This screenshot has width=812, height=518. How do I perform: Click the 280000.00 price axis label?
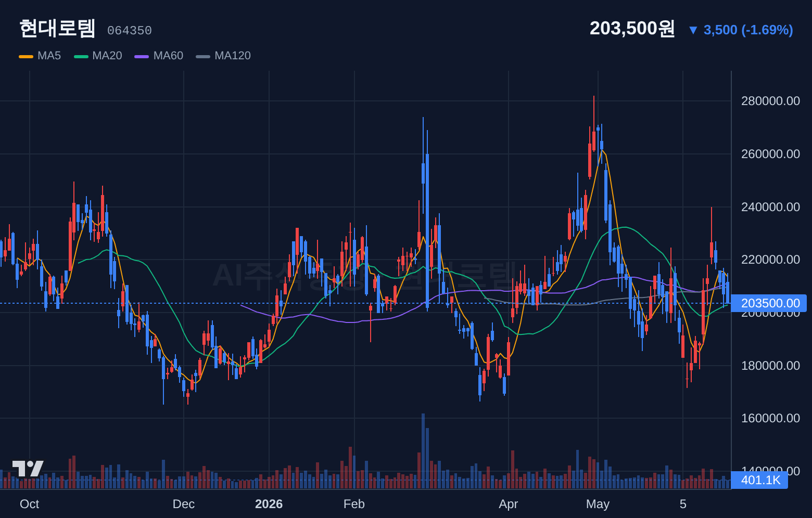pyautogui.click(x=770, y=101)
